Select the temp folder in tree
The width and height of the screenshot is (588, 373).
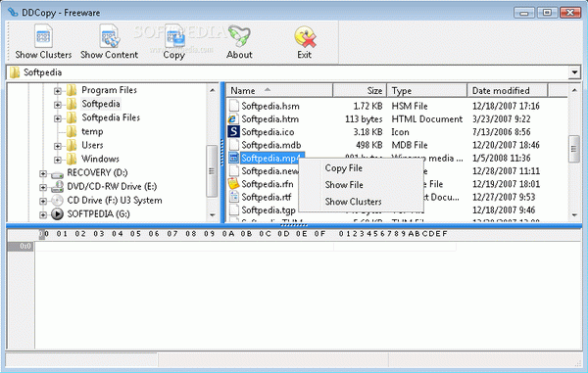92,131
